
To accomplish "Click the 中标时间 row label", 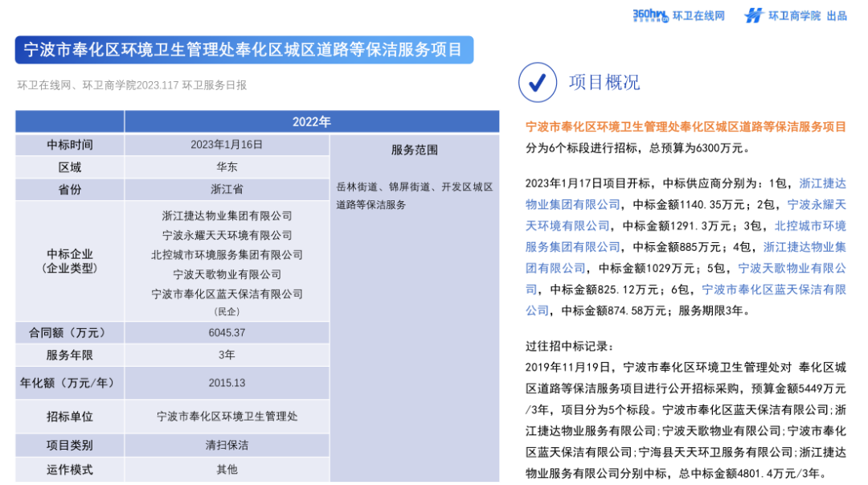I will [70, 146].
